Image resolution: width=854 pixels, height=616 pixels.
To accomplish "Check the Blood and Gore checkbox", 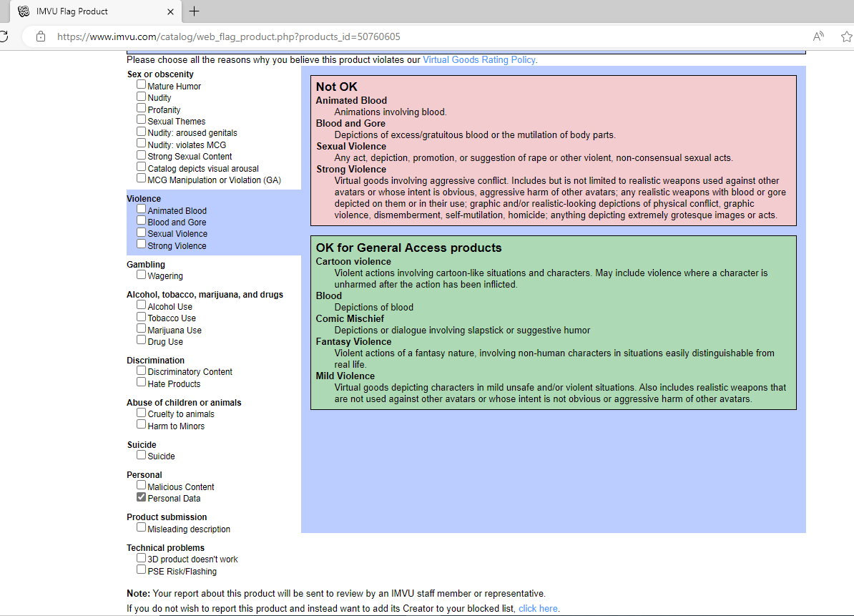I will [141, 220].
